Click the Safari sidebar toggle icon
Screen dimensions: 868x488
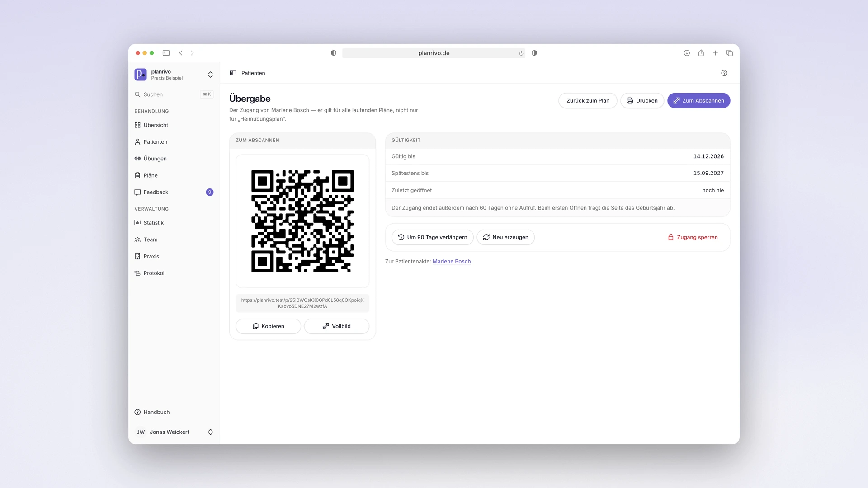[x=166, y=53]
